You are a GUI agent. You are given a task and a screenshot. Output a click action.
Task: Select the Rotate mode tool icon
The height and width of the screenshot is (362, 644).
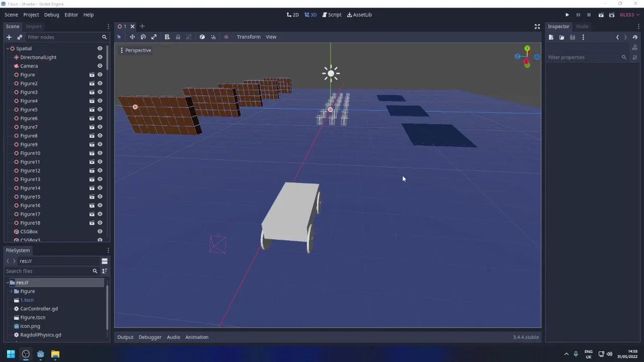(143, 37)
